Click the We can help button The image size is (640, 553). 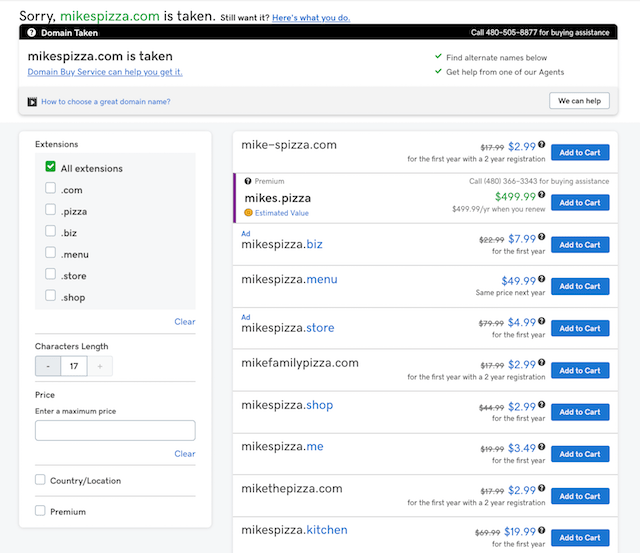click(579, 101)
